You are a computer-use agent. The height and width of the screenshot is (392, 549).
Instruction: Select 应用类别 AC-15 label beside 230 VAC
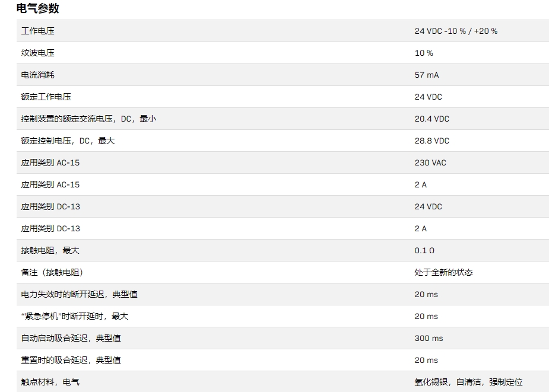(x=50, y=162)
